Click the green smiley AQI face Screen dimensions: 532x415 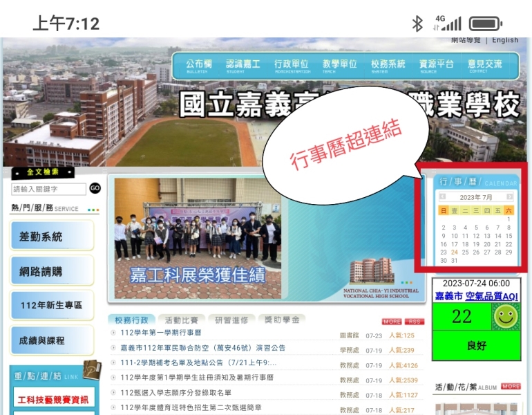point(506,317)
